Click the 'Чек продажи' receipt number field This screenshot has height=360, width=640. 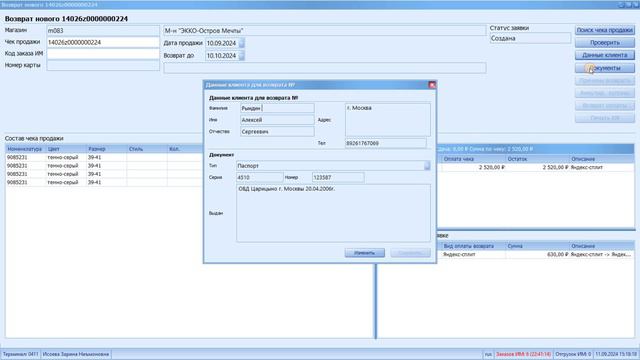pyautogui.click(x=103, y=42)
